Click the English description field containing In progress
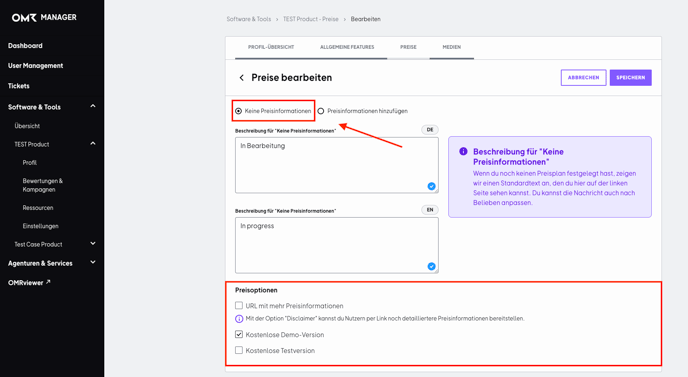Viewport: 688px width, 377px height. tap(337, 245)
